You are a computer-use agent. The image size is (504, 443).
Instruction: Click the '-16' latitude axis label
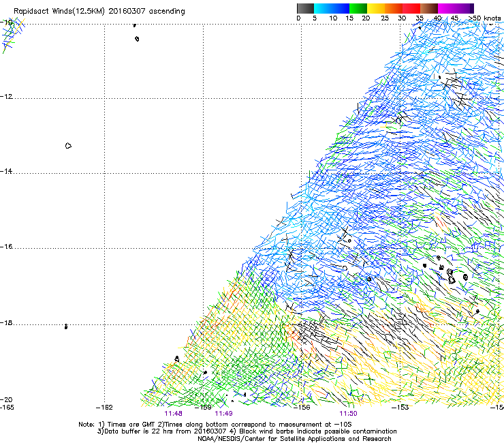coord(6,247)
